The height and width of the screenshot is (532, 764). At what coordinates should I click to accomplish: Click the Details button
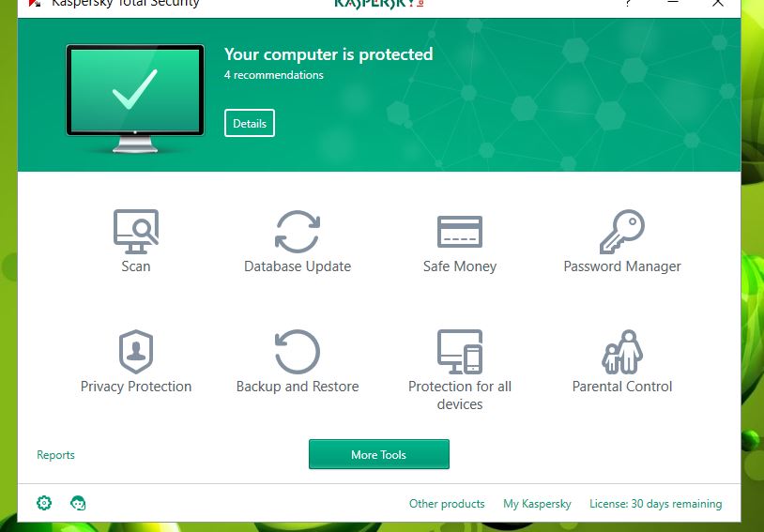click(250, 123)
